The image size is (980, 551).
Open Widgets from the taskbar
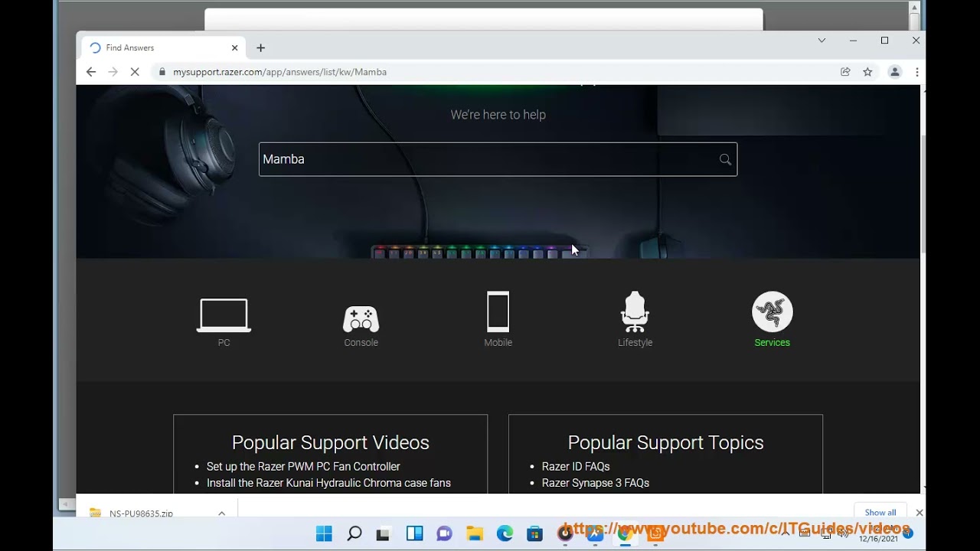[414, 533]
